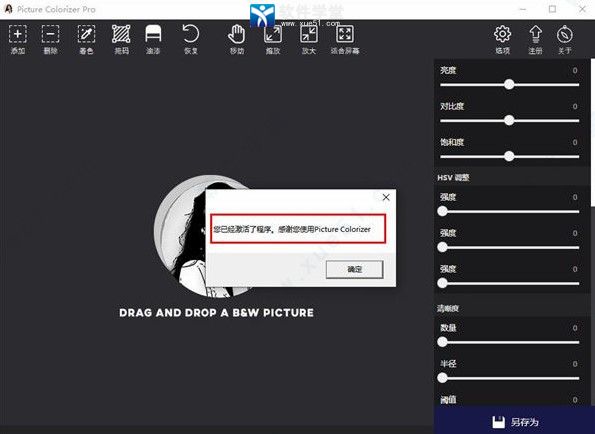The width and height of the screenshot is (595, 434).
Task: Open 选项 options gear icon
Action: [x=502, y=34]
